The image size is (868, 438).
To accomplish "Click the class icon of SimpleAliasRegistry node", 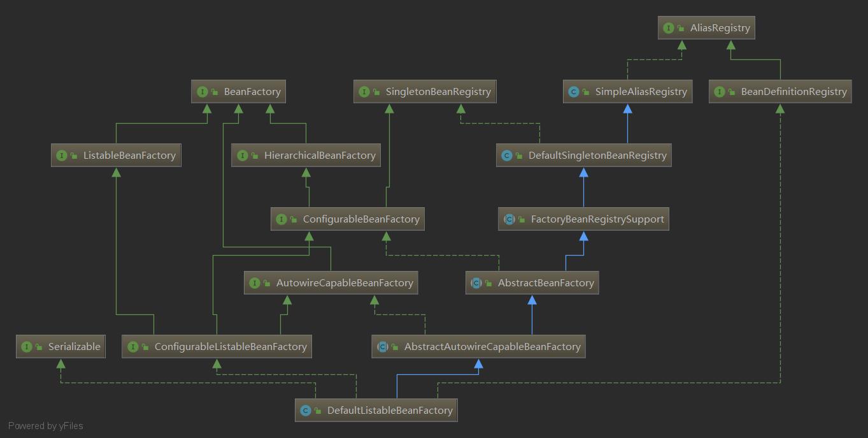I will tap(574, 92).
